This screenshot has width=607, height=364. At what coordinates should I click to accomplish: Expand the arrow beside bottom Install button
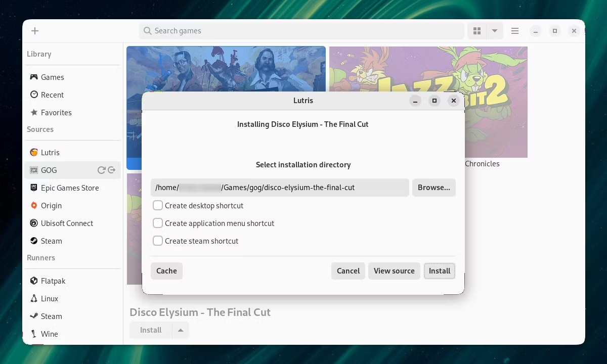181,330
